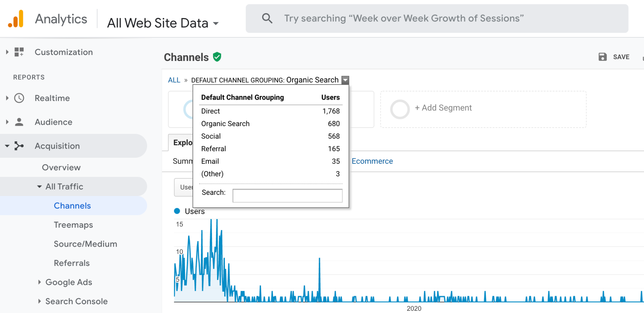Click the All Traffic label in sidebar
644x313 pixels.
click(x=64, y=187)
